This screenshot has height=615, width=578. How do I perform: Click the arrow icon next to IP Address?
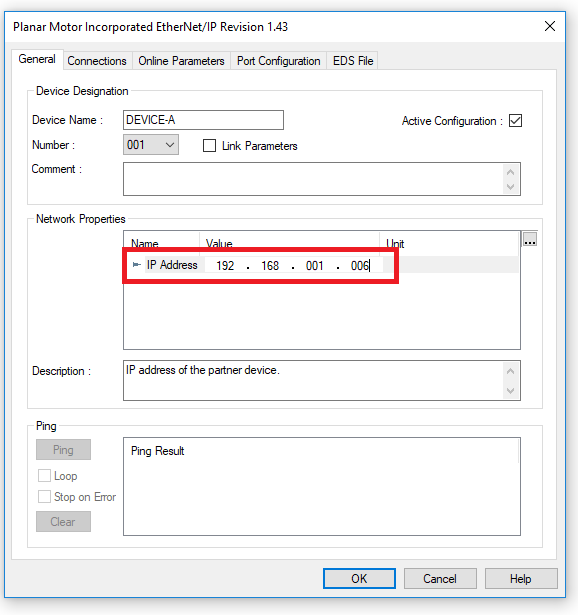point(136,265)
